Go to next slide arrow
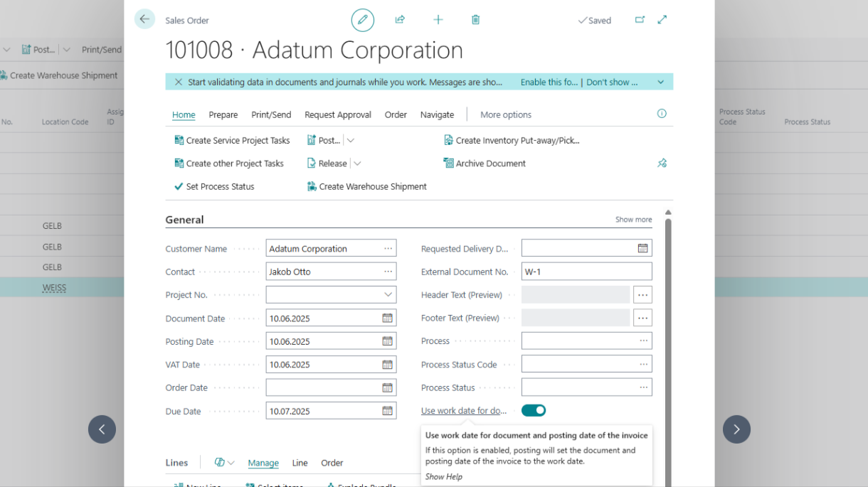This screenshot has width=868, height=487. pyautogui.click(x=736, y=429)
